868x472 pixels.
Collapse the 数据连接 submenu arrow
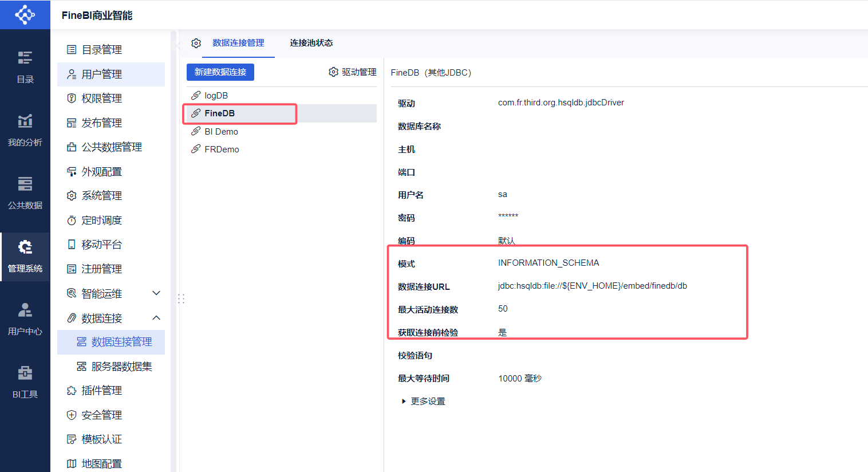pos(156,317)
